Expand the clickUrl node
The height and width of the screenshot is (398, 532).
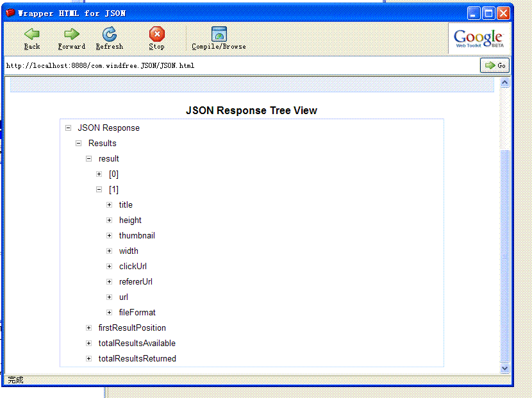tap(109, 267)
